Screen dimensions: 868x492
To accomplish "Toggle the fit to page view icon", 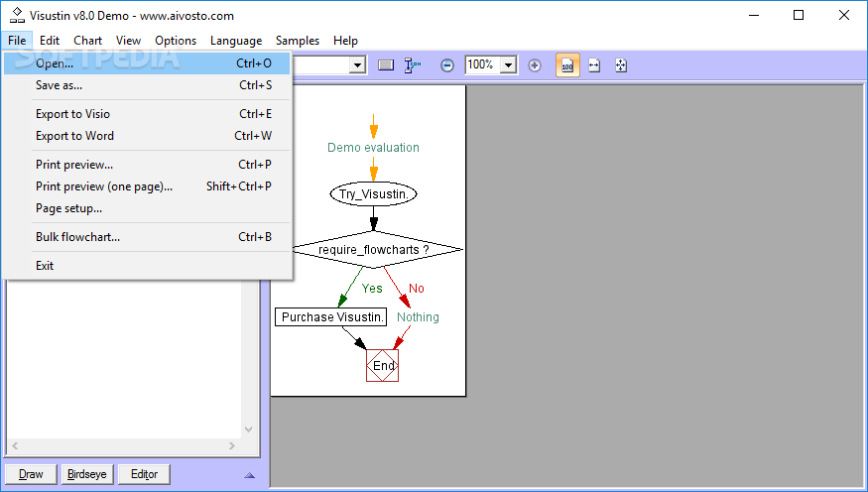I will pyautogui.click(x=621, y=65).
